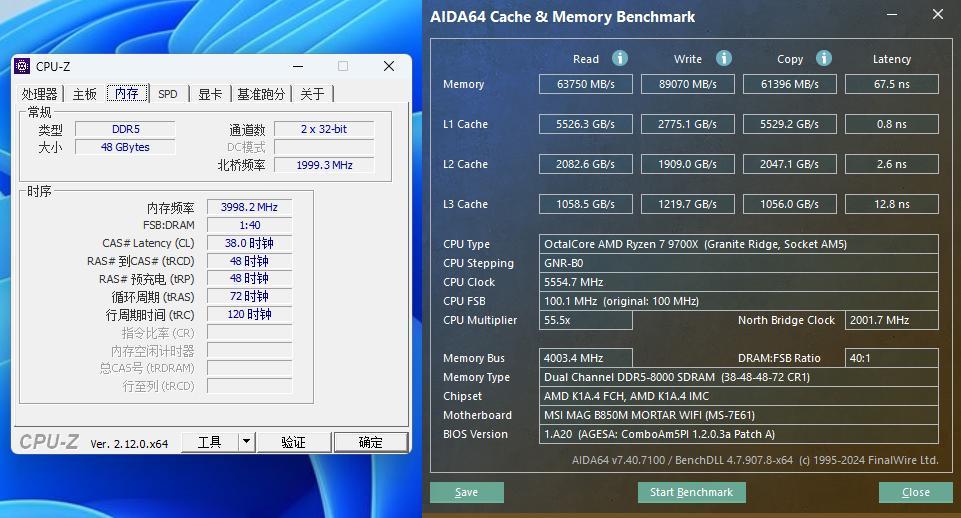The width and height of the screenshot is (961, 518).
Task: Click the CPU Stepping value GNR-B0
Action: point(739,263)
